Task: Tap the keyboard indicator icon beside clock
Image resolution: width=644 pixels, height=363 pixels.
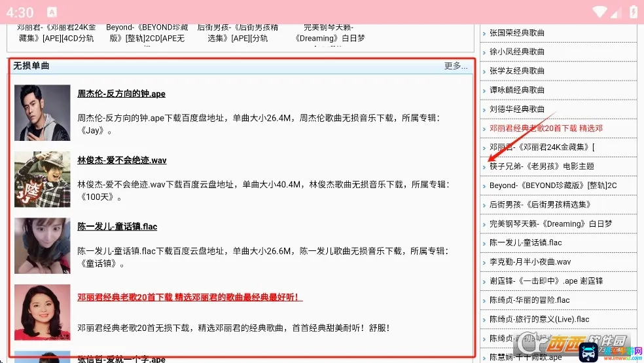Action: [x=52, y=12]
